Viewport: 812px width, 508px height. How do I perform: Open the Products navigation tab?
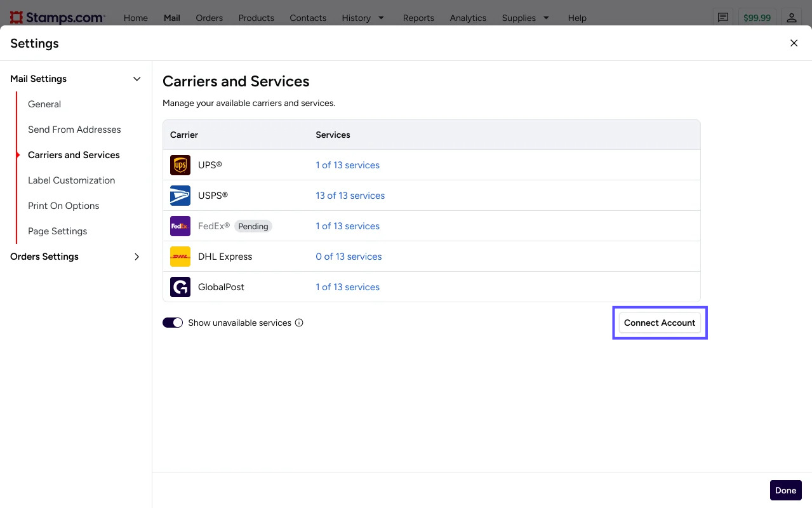click(256, 18)
